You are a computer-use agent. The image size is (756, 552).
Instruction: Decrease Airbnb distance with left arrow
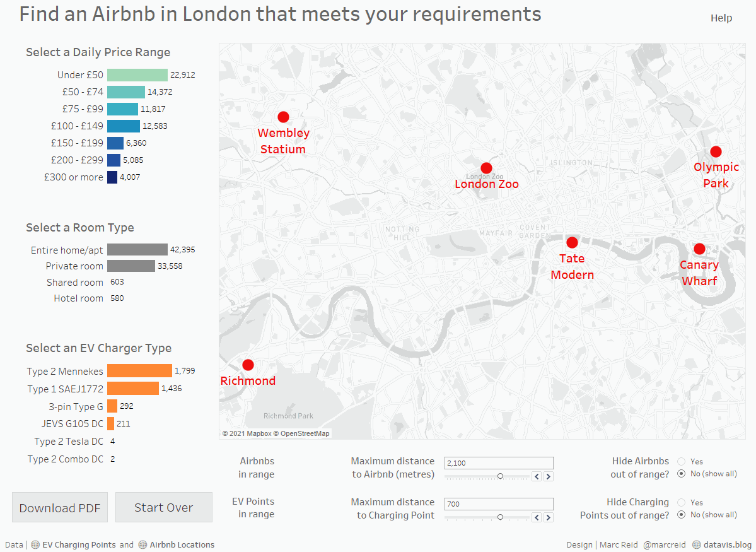537,477
